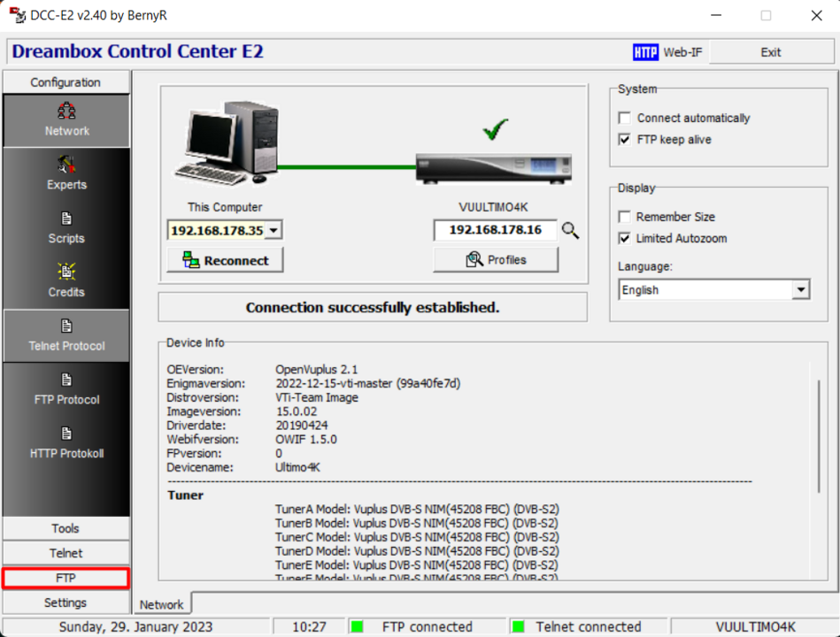Click the Reconnect button
Image resolution: width=840 pixels, height=637 pixels.
coord(224,259)
